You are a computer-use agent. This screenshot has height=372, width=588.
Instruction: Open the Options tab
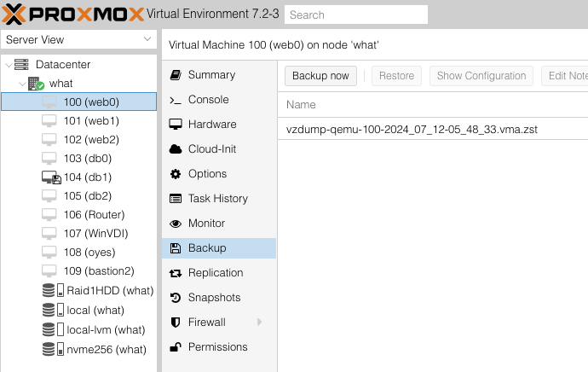pyautogui.click(x=219, y=174)
